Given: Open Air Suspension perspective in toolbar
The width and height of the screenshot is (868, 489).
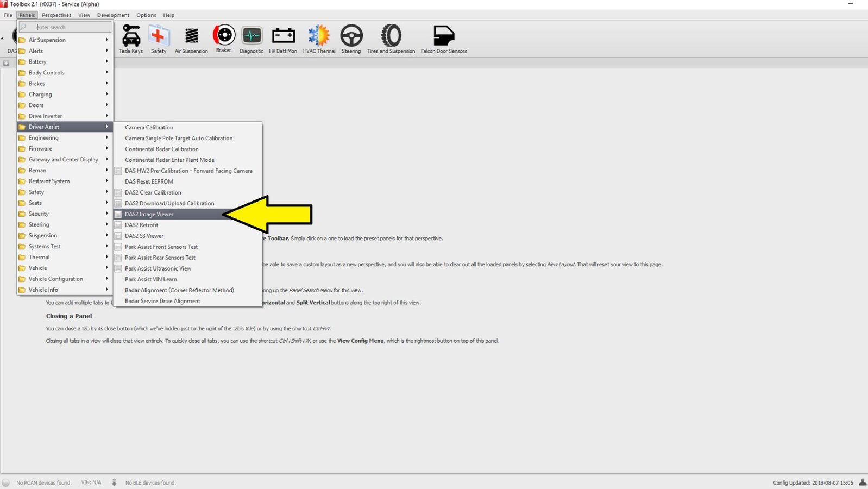Looking at the screenshot, I should pyautogui.click(x=191, y=39).
